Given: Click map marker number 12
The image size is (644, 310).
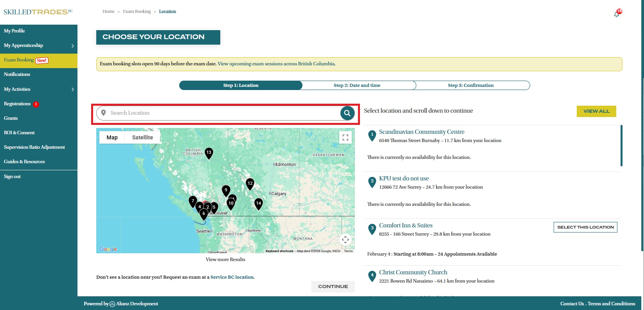Looking at the screenshot, I should click(250, 183).
